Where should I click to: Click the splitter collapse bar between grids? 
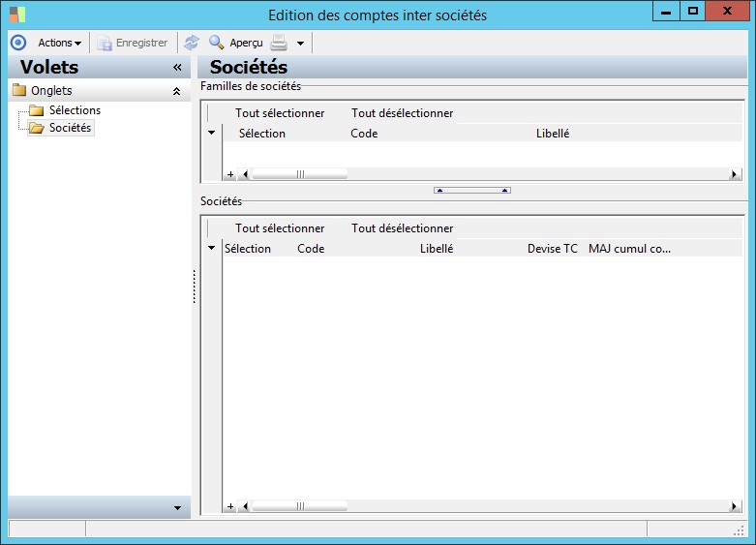[x=472, y=191]
